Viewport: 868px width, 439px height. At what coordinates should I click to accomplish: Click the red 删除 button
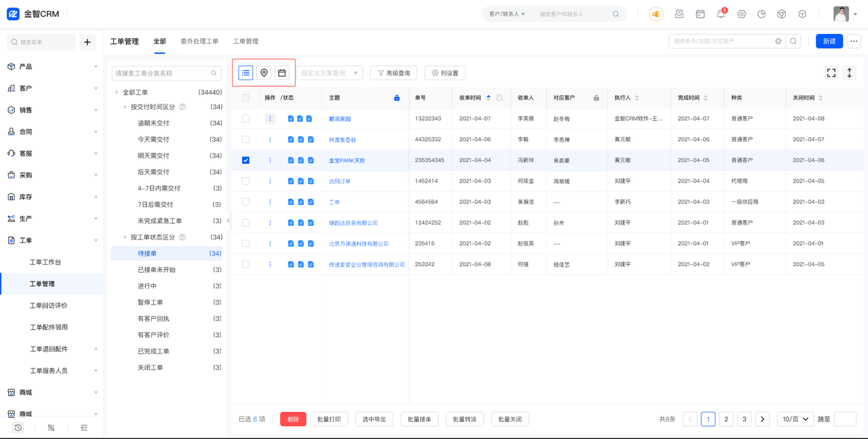click(x=293, y=419)
